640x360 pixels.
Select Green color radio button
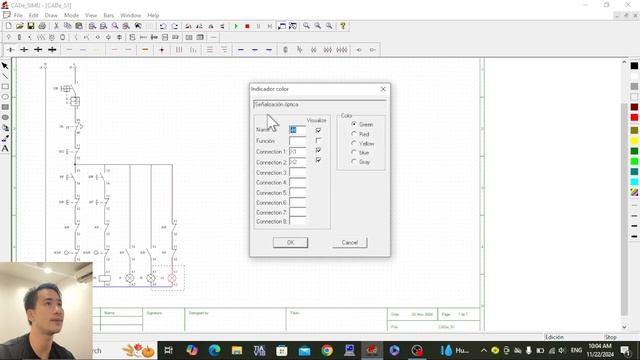click(x=354, y=124)
